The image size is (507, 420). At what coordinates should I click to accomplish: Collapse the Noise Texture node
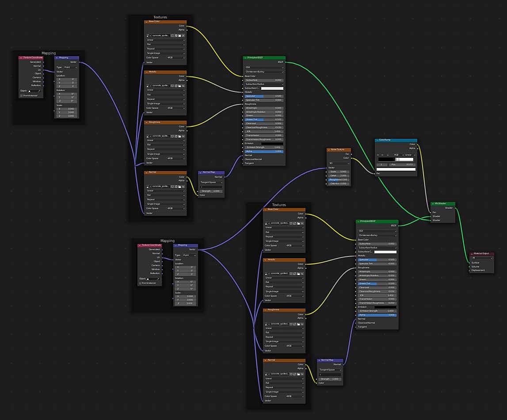tap(329, 150)
